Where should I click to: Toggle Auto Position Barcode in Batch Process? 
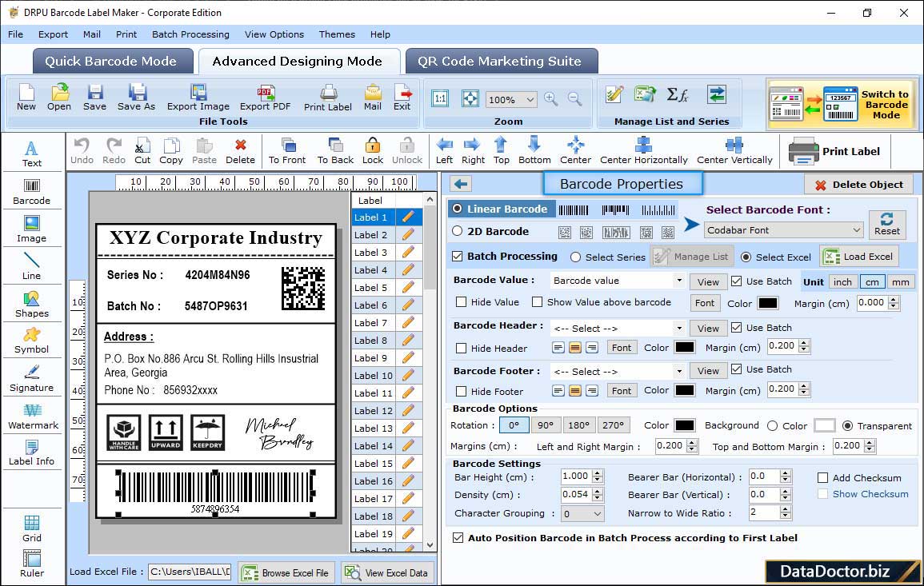click(458, 538)
